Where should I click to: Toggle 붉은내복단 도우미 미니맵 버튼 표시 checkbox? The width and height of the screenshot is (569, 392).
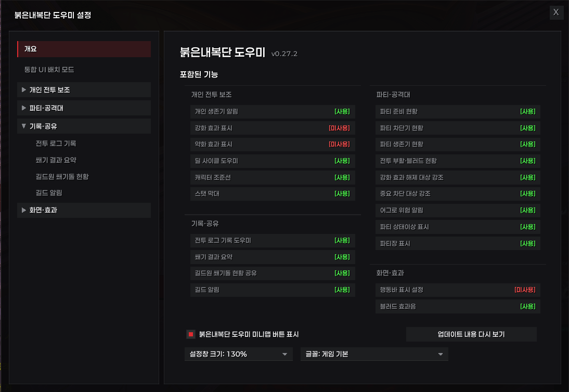(190, 334)
